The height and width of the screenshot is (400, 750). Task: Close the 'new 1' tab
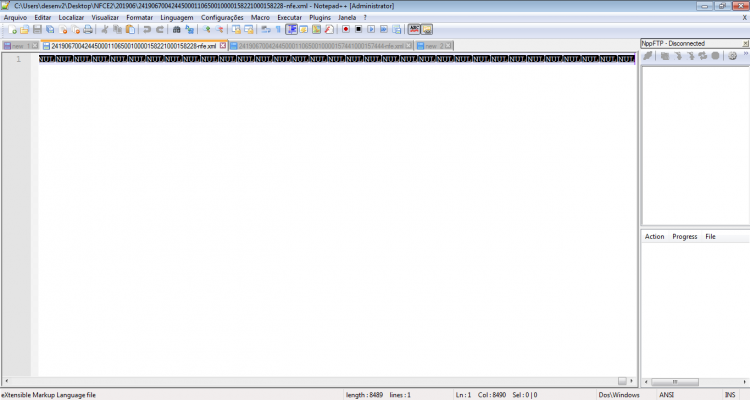coord(34,46)
